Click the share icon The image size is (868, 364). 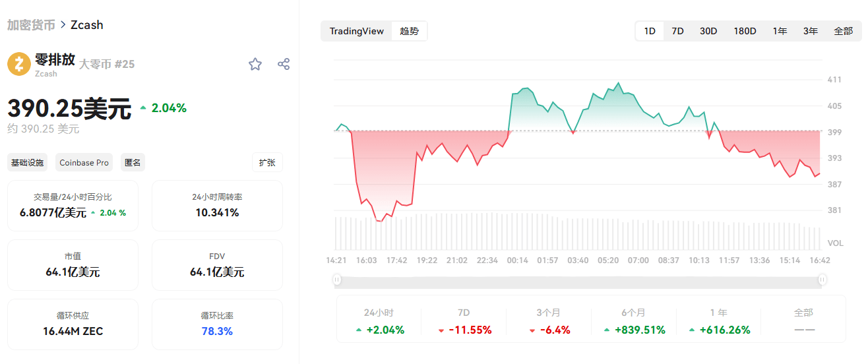click(284, 64)
